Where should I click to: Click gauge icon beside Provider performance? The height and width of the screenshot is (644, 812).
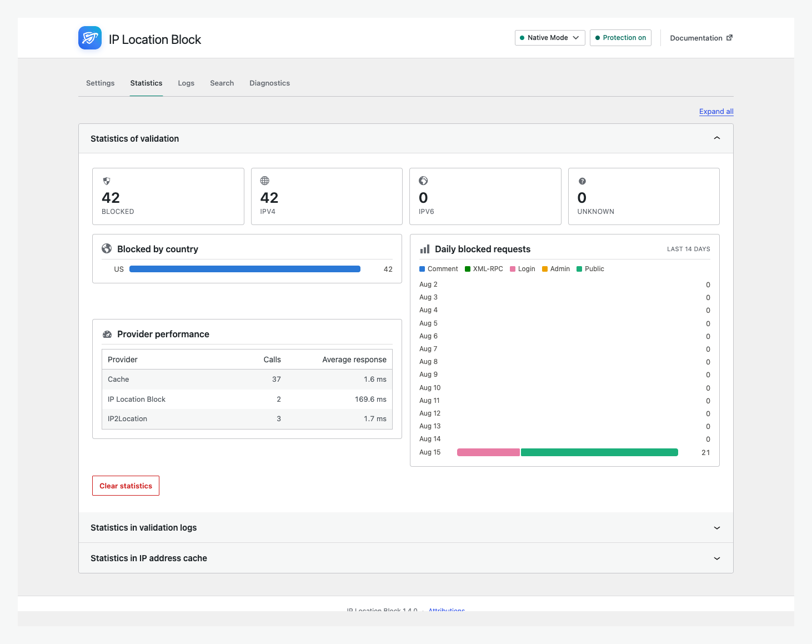pos(107,335)
